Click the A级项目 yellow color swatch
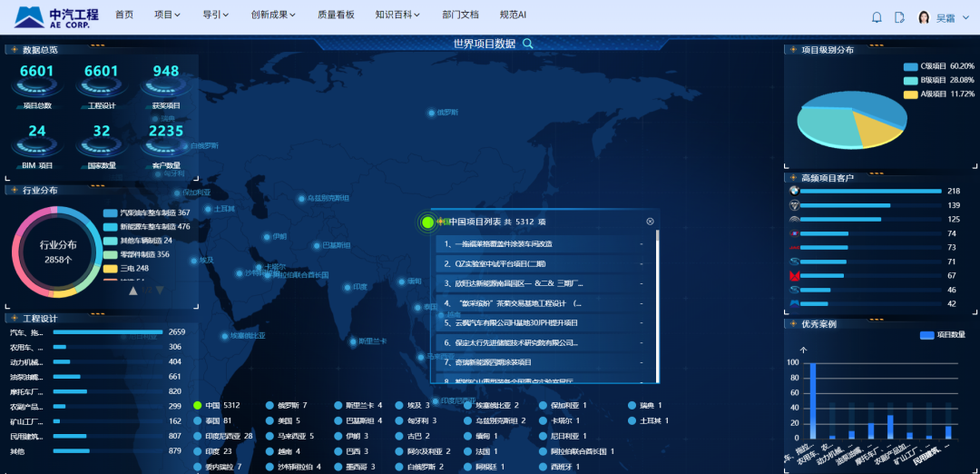980x474 pixels. coord(910,94)
